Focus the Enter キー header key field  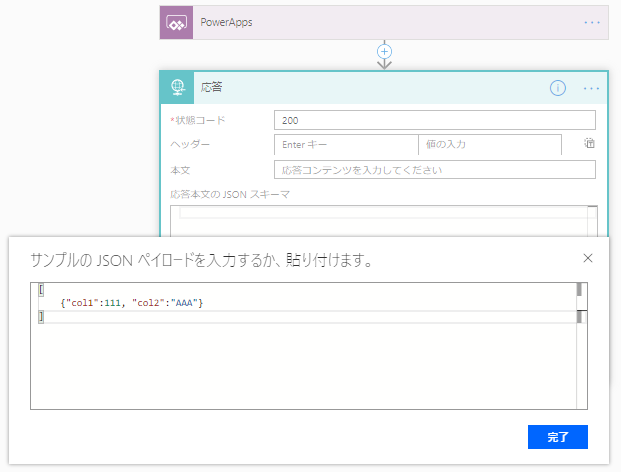(346, 145)
